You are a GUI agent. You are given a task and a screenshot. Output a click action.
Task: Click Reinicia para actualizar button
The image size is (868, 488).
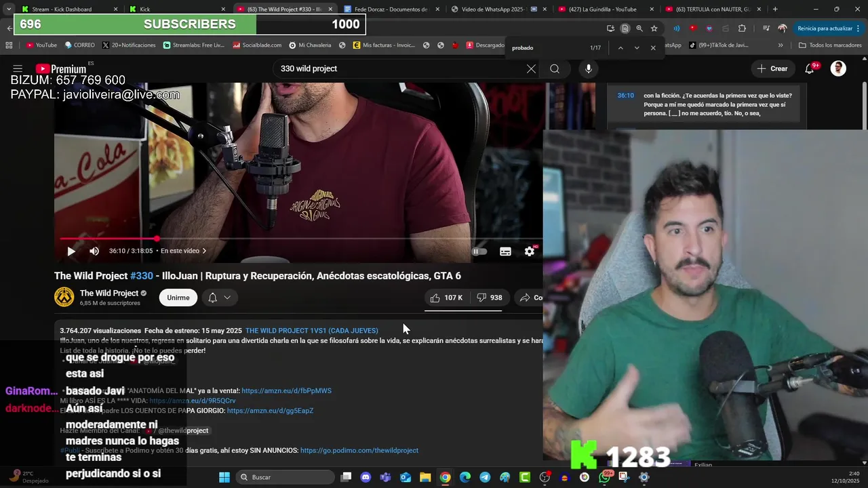click(x=825, y=28)
